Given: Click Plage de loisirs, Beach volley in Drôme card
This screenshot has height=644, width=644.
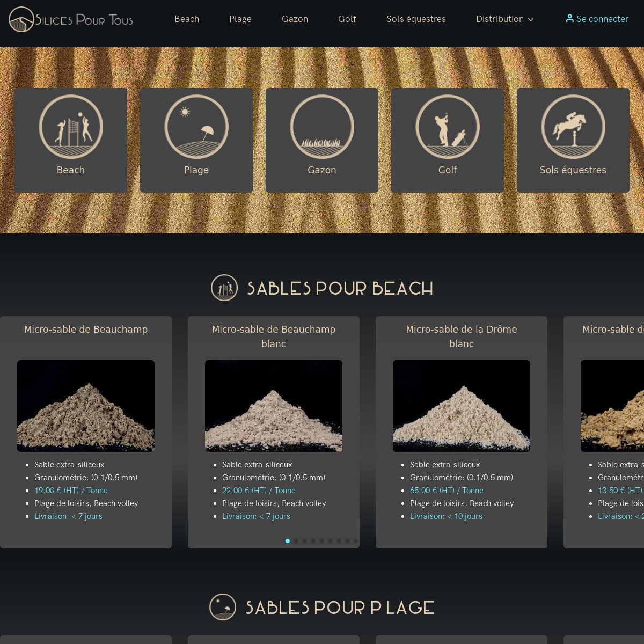Looking at the screenshot, I should [462, 503].
